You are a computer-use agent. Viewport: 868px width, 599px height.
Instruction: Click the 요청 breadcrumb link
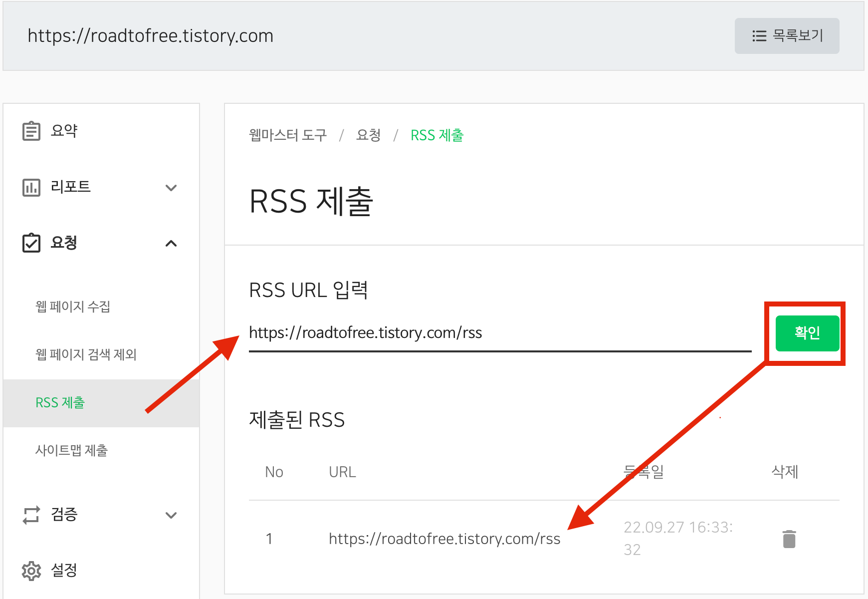click(x=368, y=135)
